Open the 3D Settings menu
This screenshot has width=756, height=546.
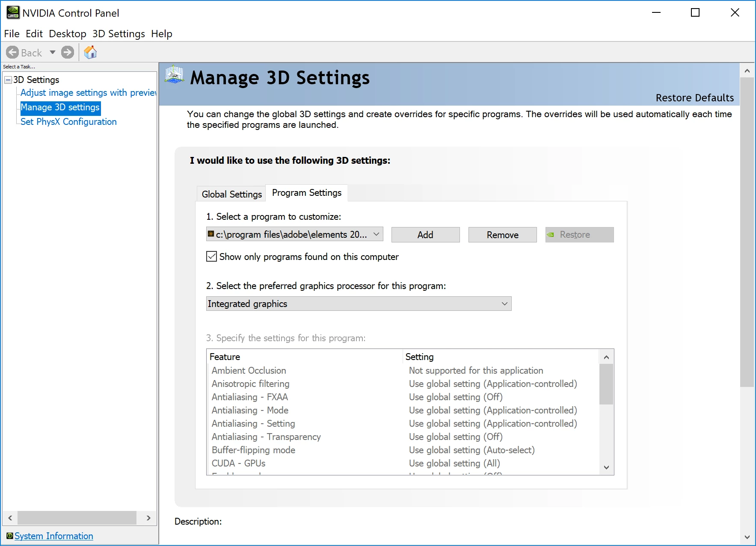click(119, 34)
